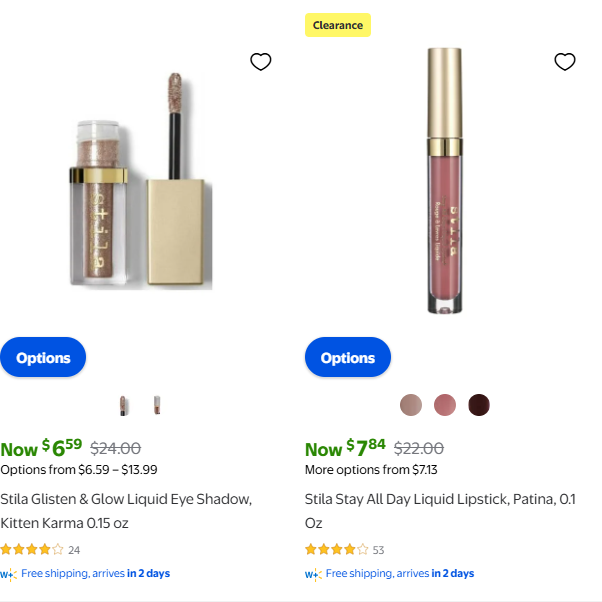
Task: Click the yellow Clearance badge
Action: 338,25
